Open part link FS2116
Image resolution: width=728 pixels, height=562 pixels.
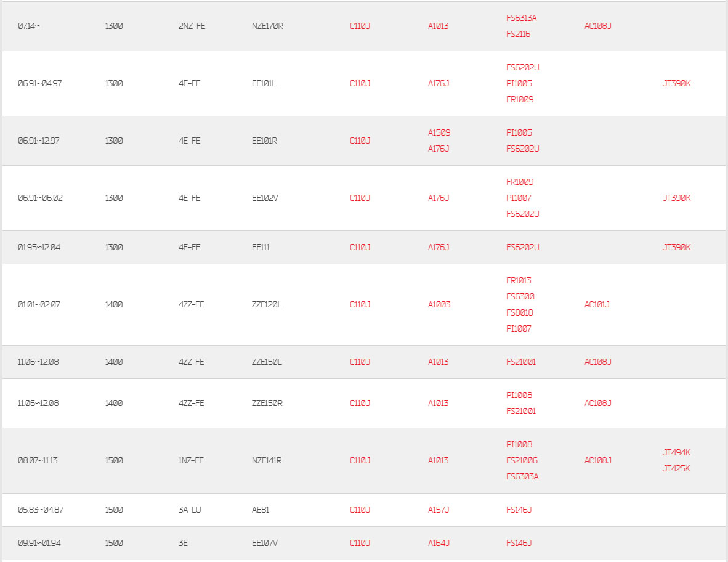[x=518, y=34]
